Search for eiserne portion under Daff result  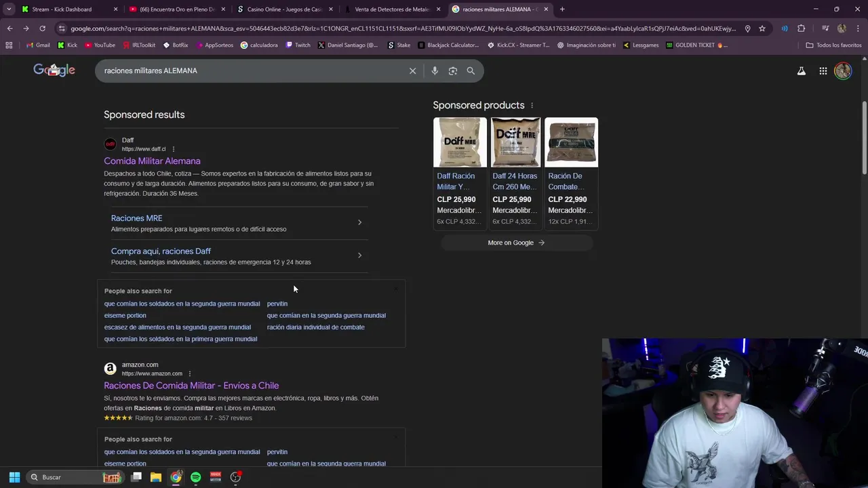click(125, 315)
